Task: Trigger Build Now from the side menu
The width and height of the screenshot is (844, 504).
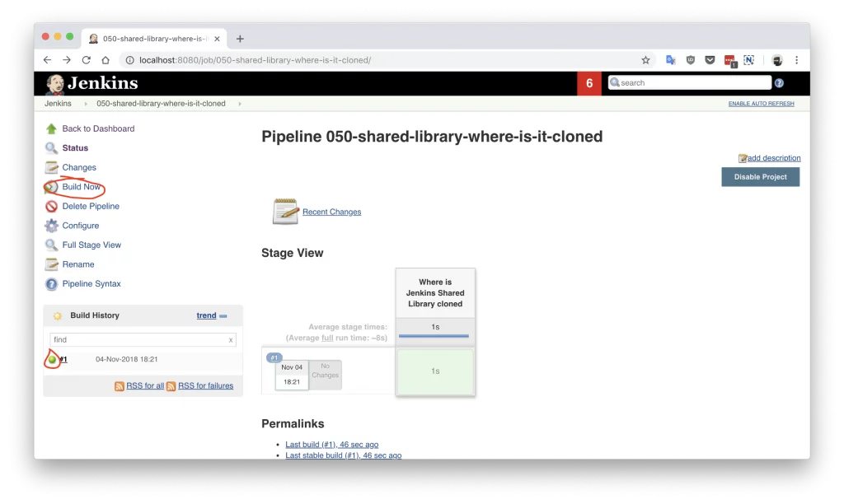Action: point(82,187)
